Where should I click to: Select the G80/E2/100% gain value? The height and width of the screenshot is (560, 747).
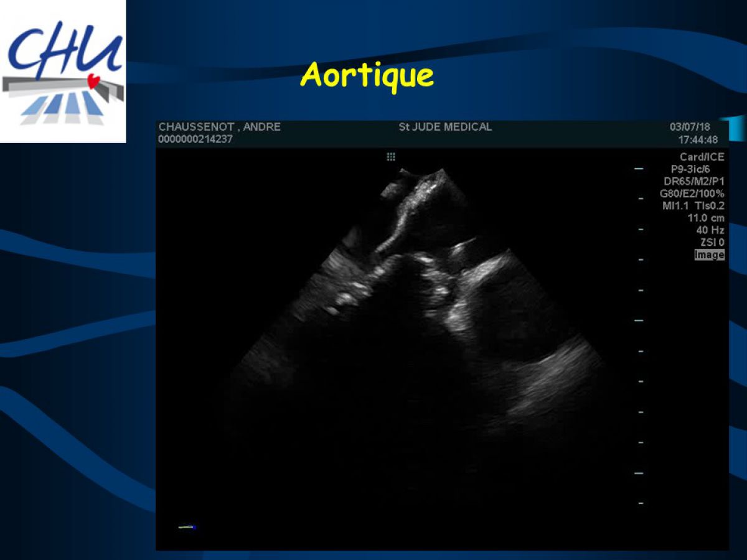(692, 194)
